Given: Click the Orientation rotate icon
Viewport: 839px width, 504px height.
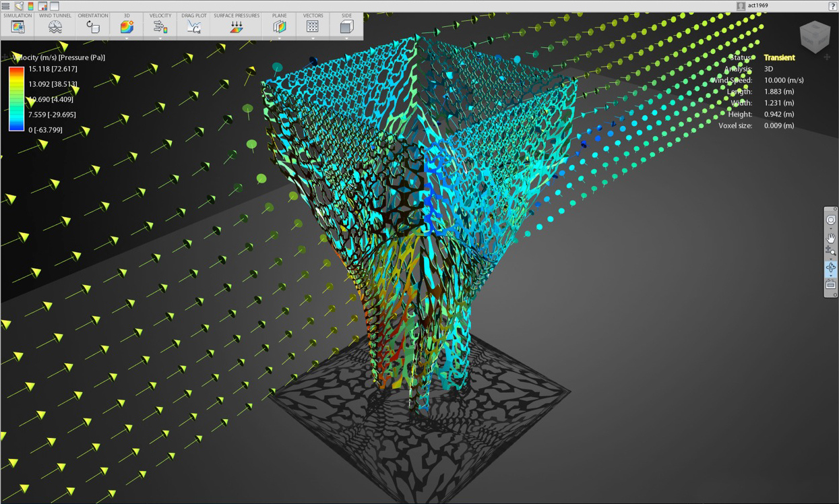Looking at the screenshot, I should [92, 27].
